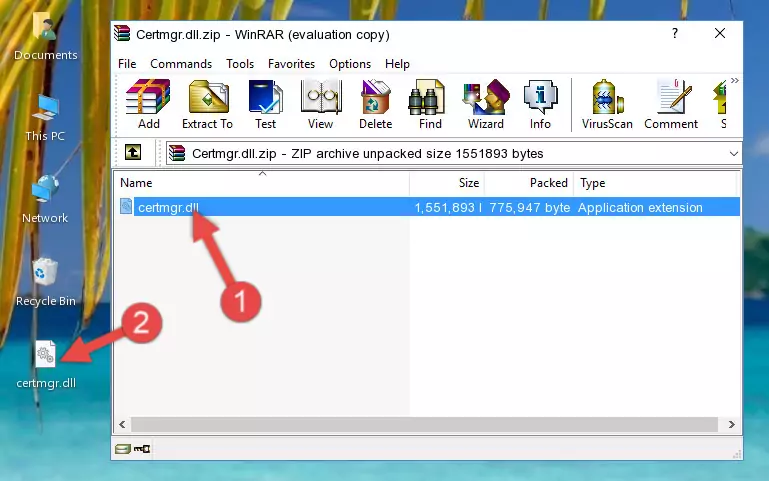
Task: Run the VirusScan tool
Action: tap(607, 104)
